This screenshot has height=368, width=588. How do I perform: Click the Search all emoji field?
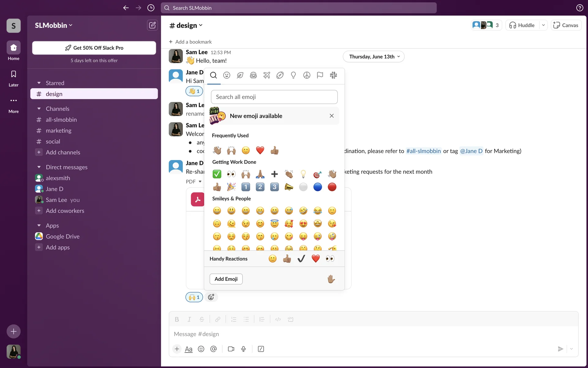tap(274, 97)
